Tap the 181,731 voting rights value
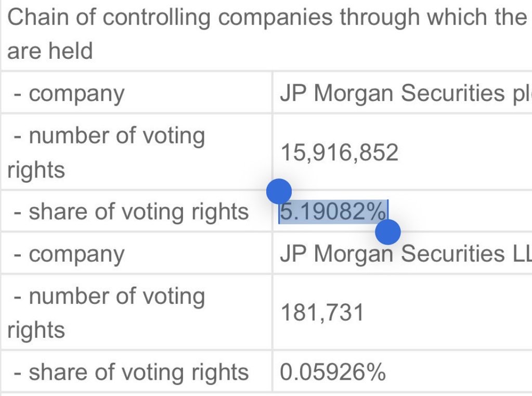Screen dimensions: 532x396 click(322, 312)
